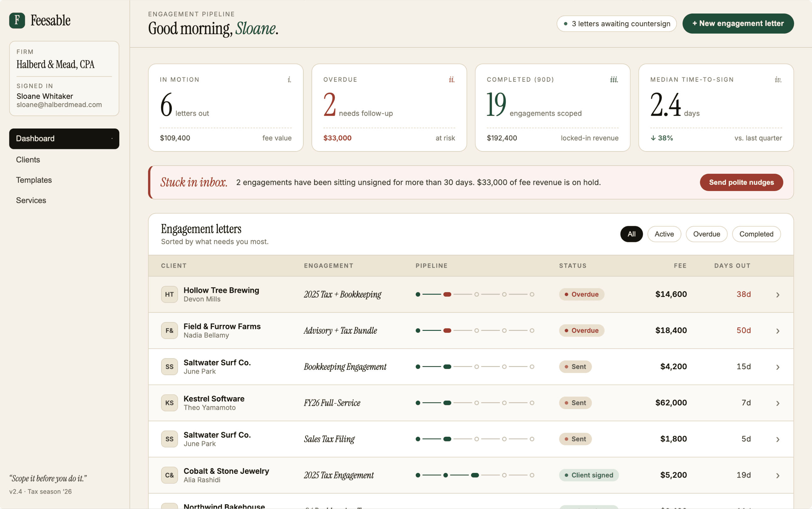Click the C& avatar for Cobalt & Stone Jewelry
This screenshot has width=812, height=509.
point(169,475)
